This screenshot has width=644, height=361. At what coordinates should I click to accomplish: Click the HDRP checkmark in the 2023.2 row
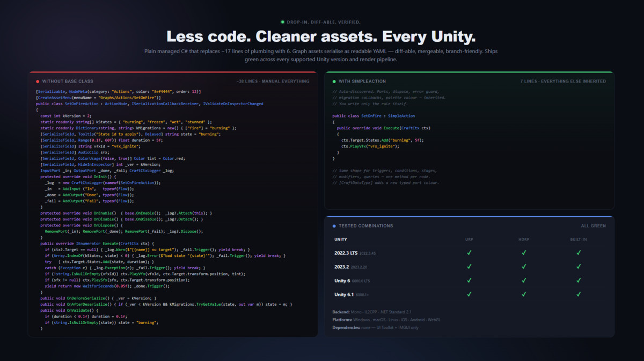point(524,266)
